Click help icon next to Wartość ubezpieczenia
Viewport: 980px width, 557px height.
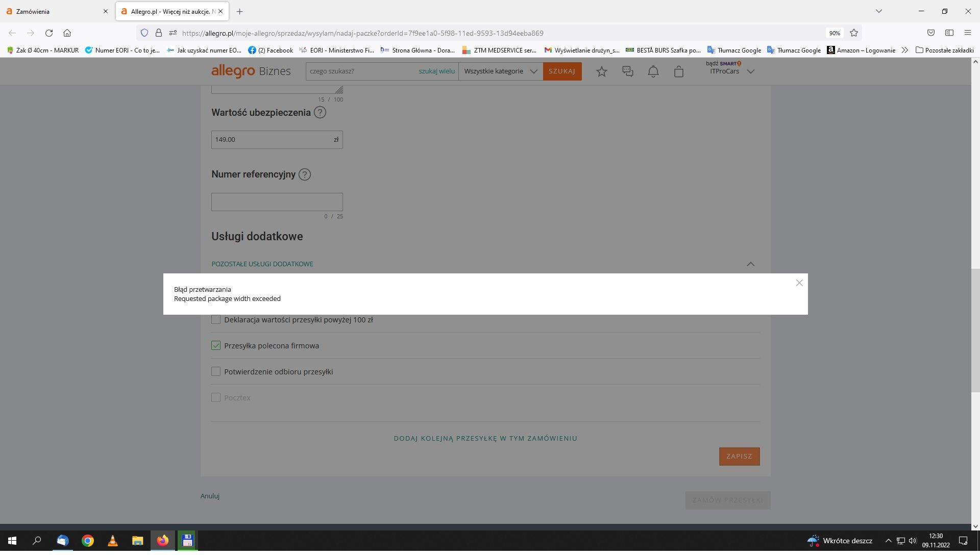320,113
